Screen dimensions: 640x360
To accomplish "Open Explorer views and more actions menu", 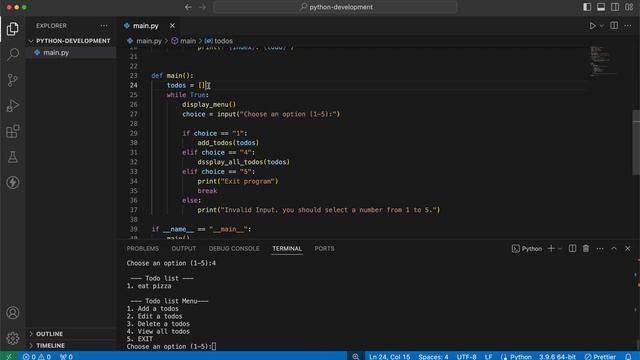I will click(104, 26).
